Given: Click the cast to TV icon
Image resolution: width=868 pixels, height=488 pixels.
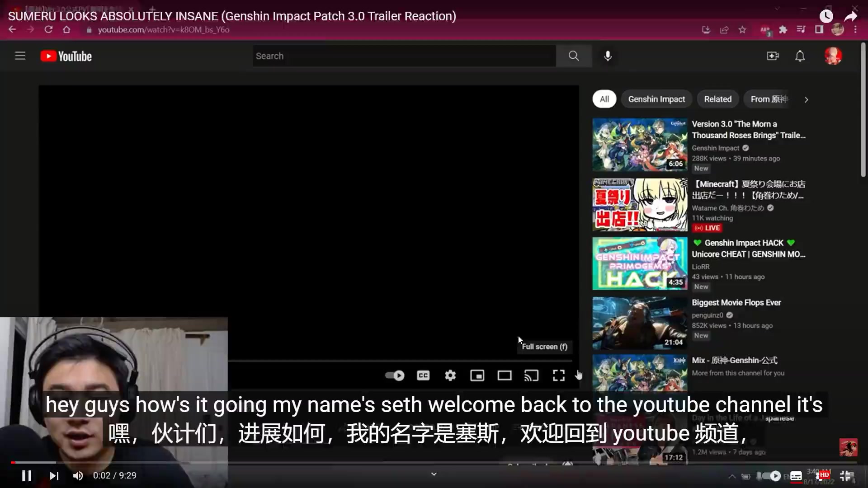Looking at the screenshot, I should [531, 375].
